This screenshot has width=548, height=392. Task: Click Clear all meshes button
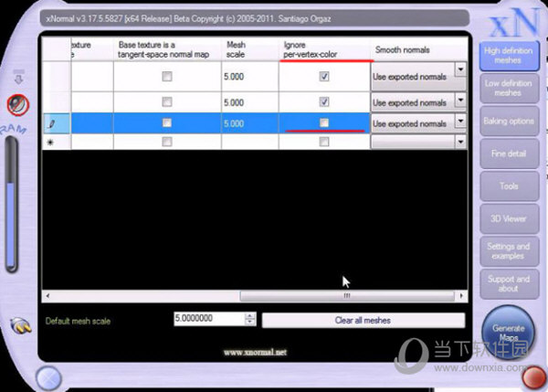click(364, 321)
